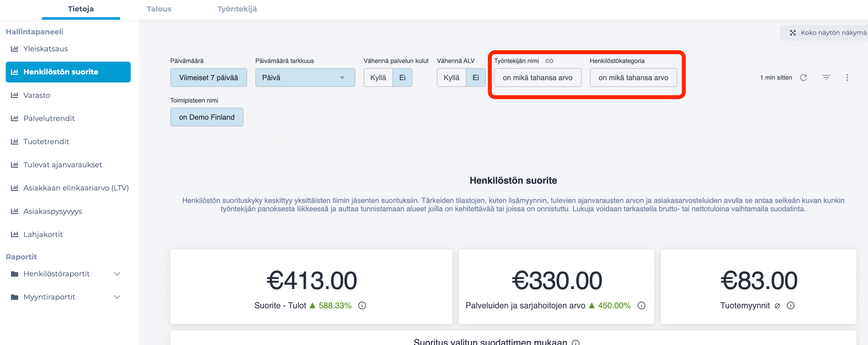
Task: Click the Asiakaspysyvyys chart icon
Action: point(15,211)
